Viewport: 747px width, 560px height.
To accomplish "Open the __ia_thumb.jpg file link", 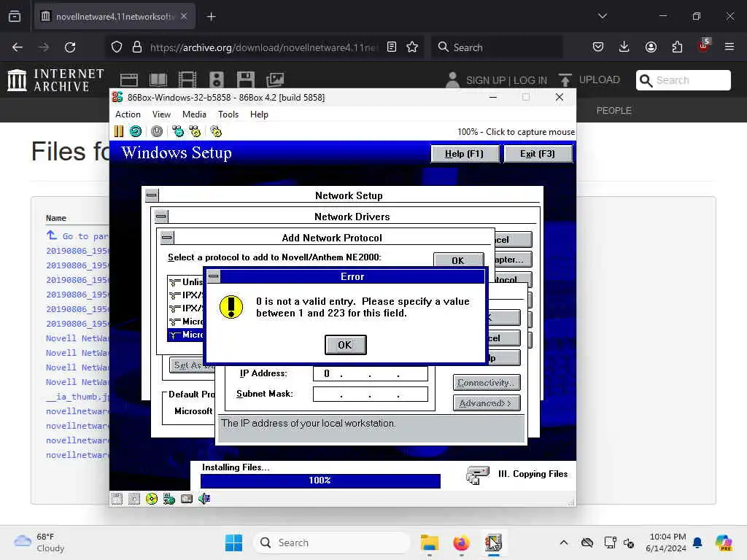I will (x=77, y=396).
